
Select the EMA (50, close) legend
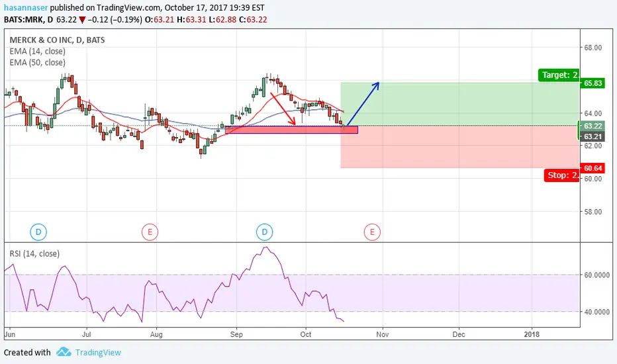(37, 62)
